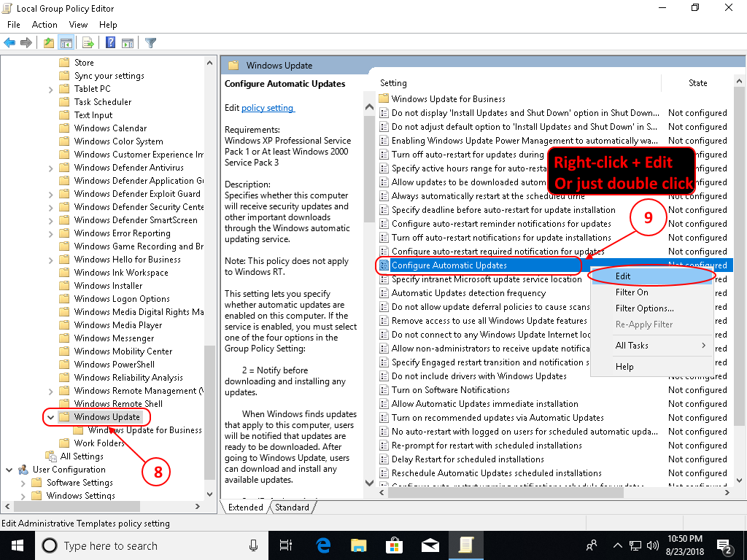The image size is (747, 560).
Task: Open the View menu
Action: 78,25
